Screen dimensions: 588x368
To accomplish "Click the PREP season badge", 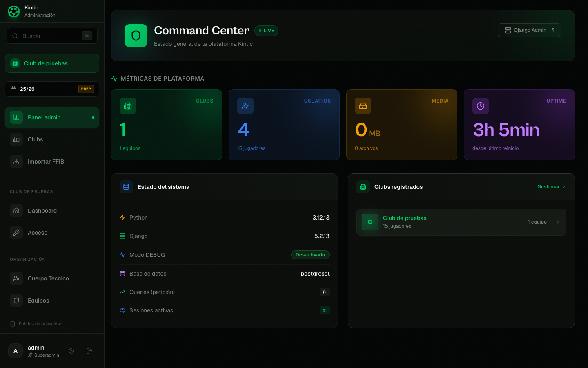I will pyautogui.click(x=86, y=89).
